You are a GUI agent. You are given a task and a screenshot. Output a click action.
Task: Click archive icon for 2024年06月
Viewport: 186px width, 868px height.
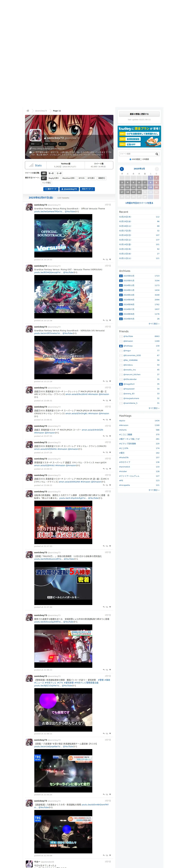point(121,314)
